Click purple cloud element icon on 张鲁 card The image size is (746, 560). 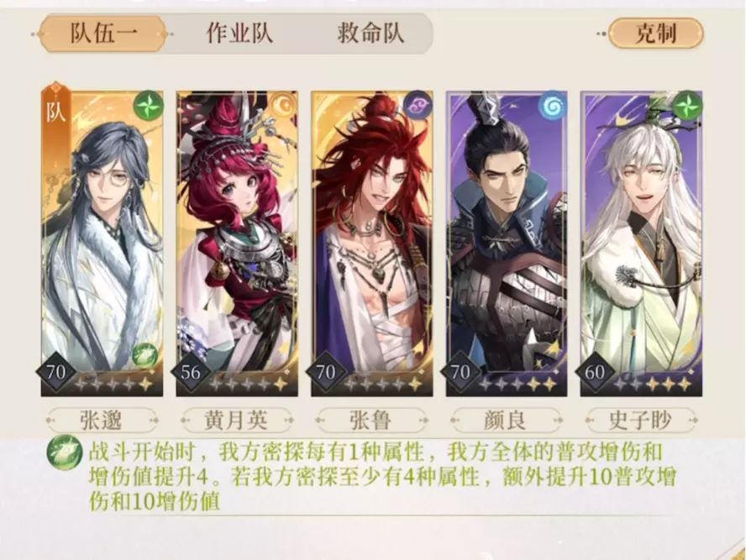(418, 106)
